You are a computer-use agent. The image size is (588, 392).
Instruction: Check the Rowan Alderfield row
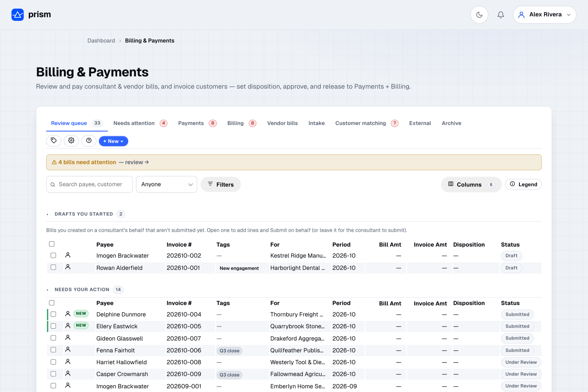(53, 267)
